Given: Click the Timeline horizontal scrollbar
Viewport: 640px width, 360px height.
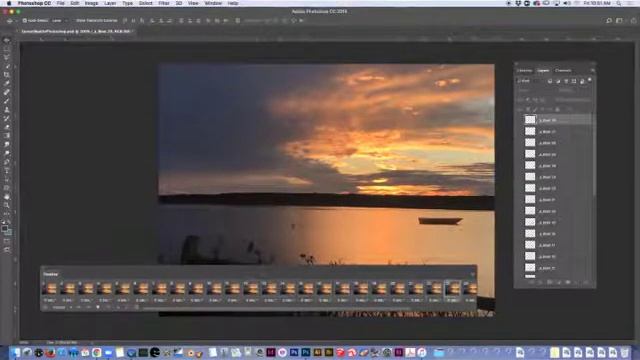Looking at the screenshot, I should coord(276,308).
